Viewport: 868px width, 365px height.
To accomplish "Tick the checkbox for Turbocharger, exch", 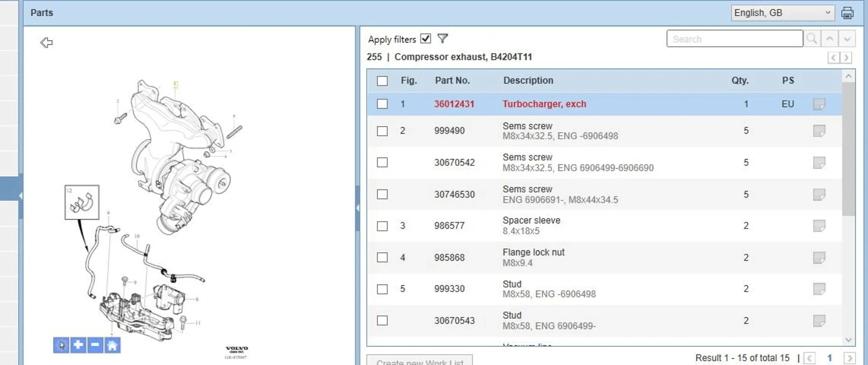I will point(382,104).
